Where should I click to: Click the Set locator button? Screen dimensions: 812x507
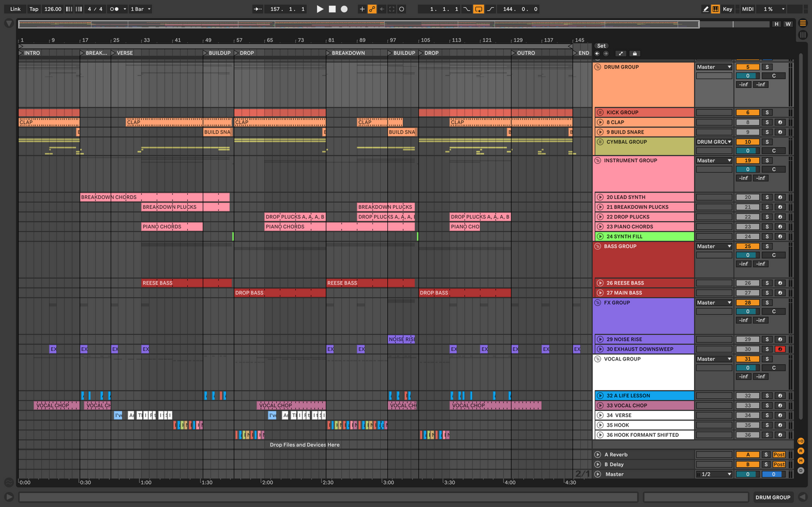click(x=601, y=46)
